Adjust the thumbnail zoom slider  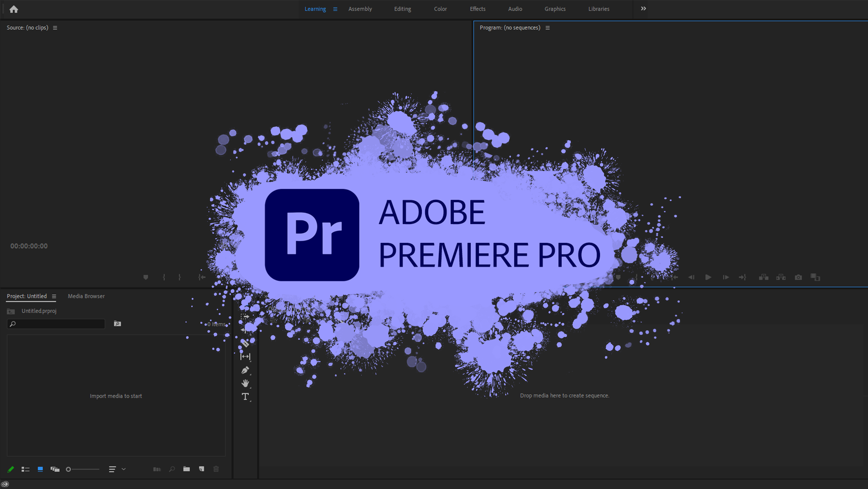83,469
